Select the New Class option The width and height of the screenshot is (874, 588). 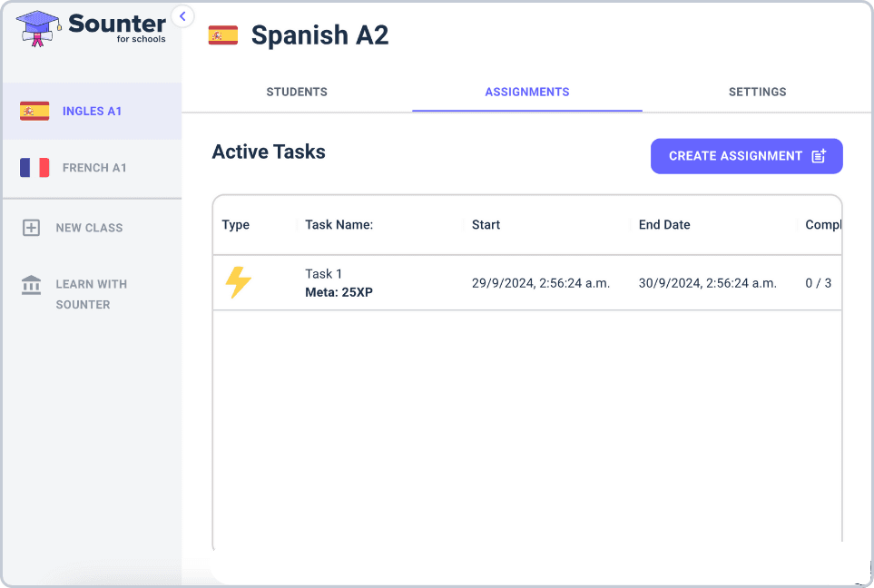pos(89,228)
